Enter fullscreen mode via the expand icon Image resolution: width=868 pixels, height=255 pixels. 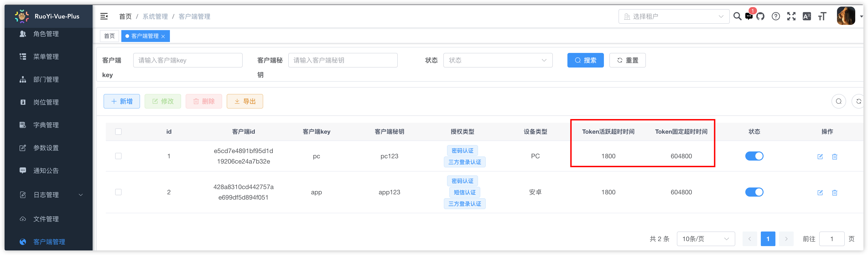click(791, 16)
